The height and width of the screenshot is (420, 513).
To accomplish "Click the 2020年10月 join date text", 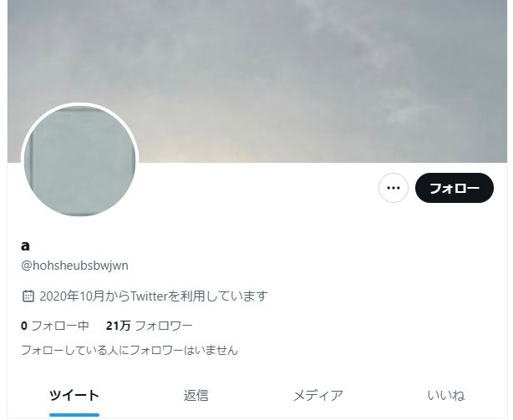I will tap(72, 296).
